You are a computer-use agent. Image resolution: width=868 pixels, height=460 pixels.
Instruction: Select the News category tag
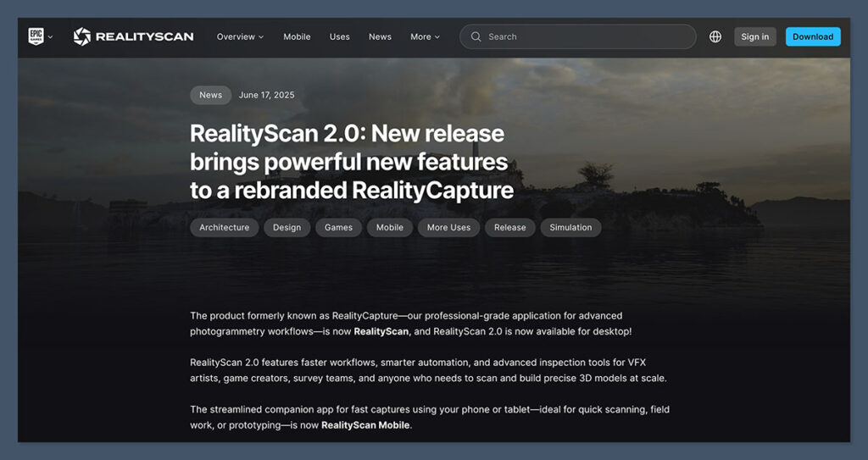(210, 95)
